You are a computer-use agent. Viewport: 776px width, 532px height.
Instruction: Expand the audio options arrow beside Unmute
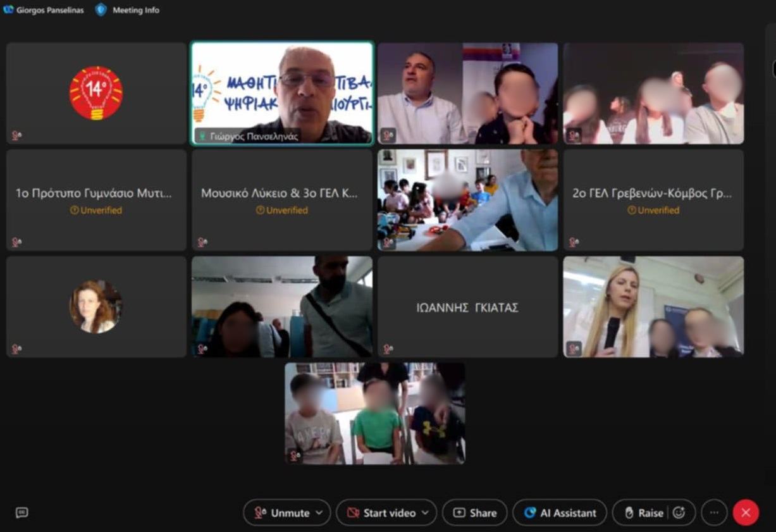319,513
